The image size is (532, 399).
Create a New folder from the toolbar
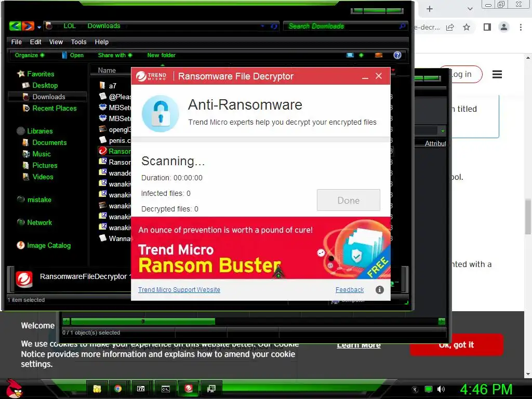coord(161,55)
